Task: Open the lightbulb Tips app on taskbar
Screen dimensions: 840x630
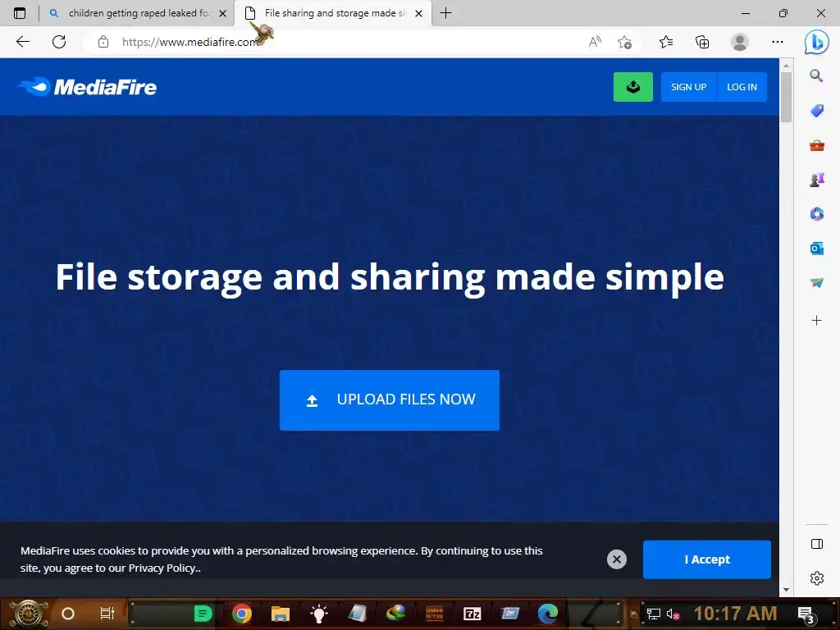Action: [319, 614]
